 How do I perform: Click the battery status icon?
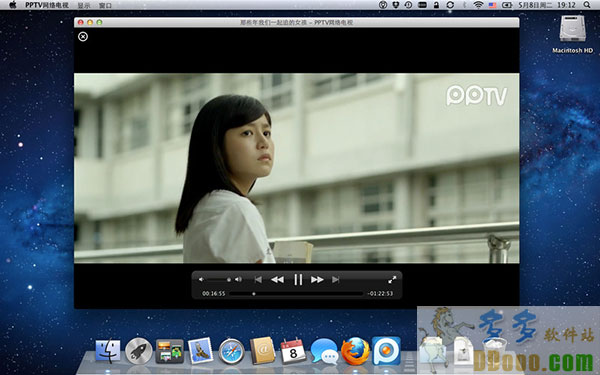(507, 5)
